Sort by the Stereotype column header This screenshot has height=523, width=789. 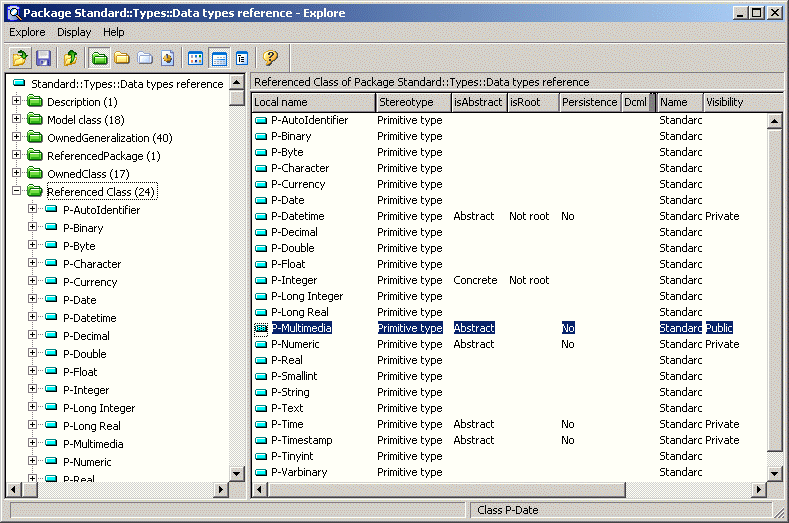coord(411,102)
